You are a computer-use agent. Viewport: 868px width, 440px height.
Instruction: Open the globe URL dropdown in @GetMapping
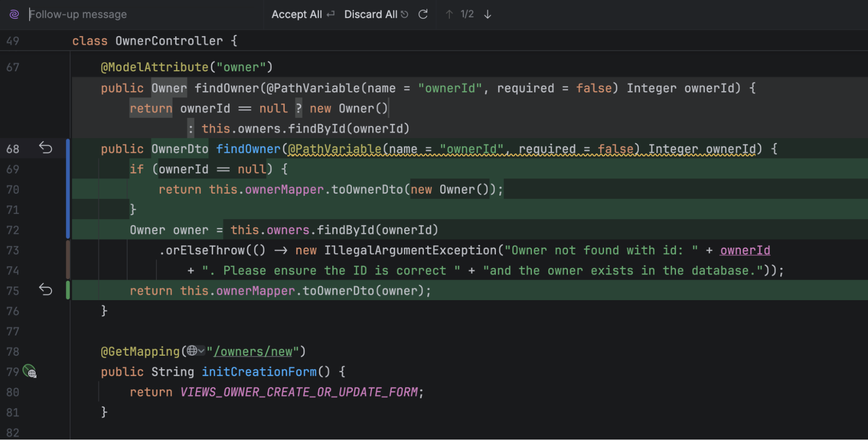(x=196, y=351)
